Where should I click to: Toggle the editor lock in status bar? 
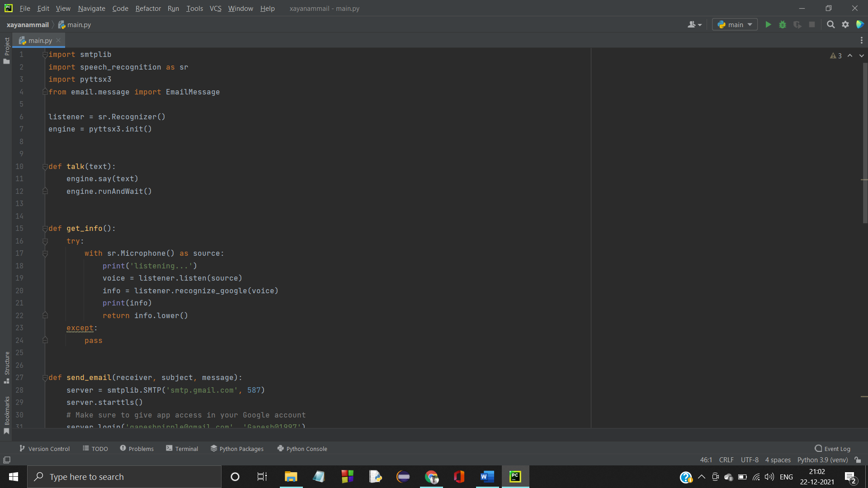tap(858, 460)
